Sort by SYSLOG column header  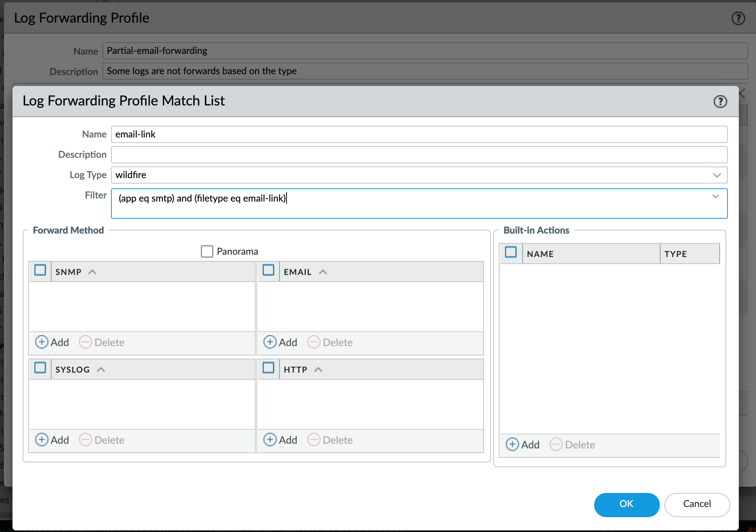point(73,370)
